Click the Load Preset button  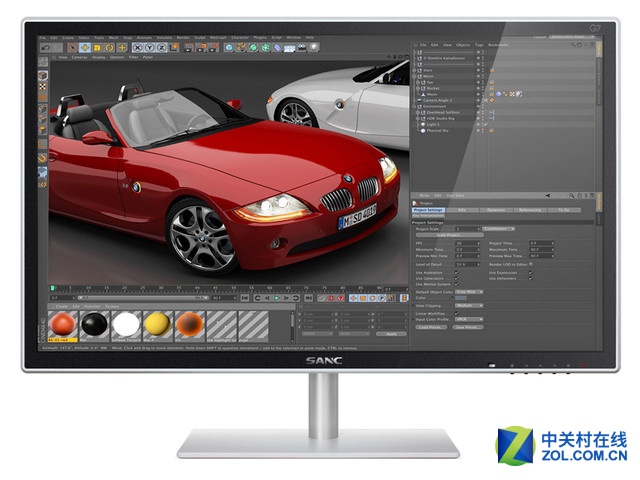click(430, 327)
